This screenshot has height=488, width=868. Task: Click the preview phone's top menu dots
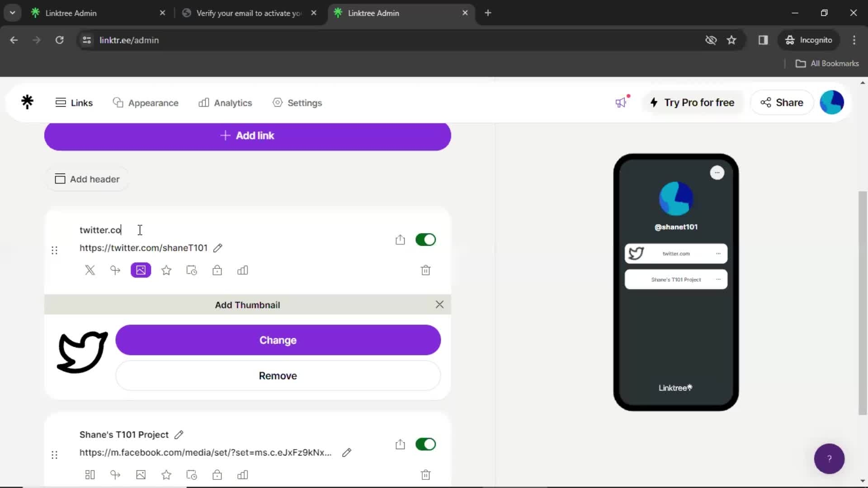tap(717, 173)
